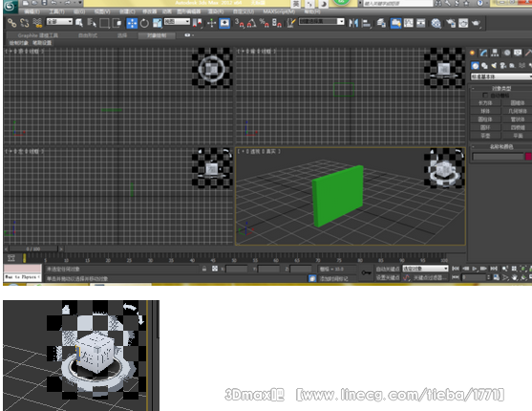Viewport: 532px width, 411px height.
Task: Open the reference coordinate system dropdown
Action: (x=177, y=21)
